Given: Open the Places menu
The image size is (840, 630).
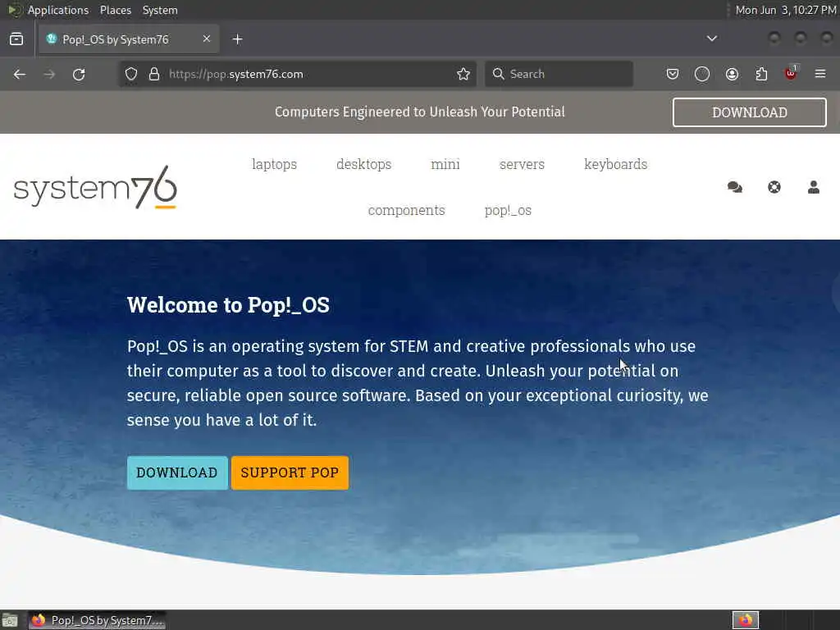Looking at the screenshot, I should (x=115, y=10).
